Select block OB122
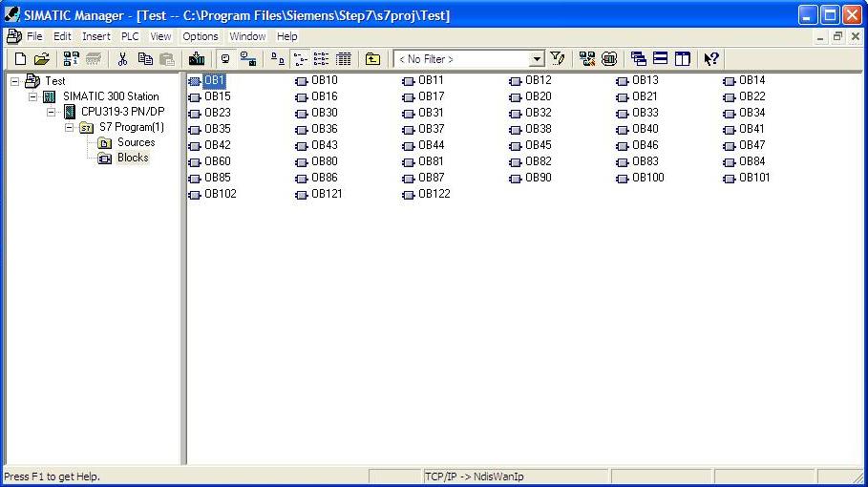The image size is (868, 487). (434, 194)
